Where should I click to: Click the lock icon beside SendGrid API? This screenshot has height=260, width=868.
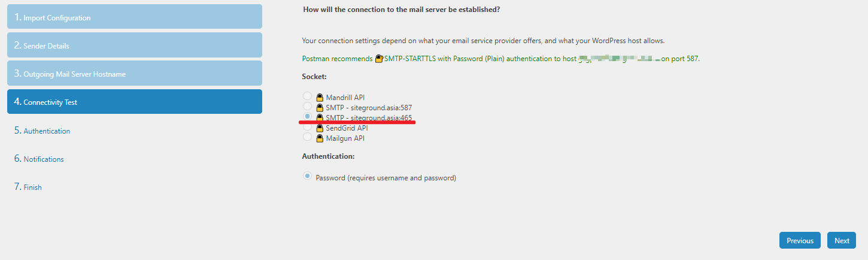(x=320, y=128)
